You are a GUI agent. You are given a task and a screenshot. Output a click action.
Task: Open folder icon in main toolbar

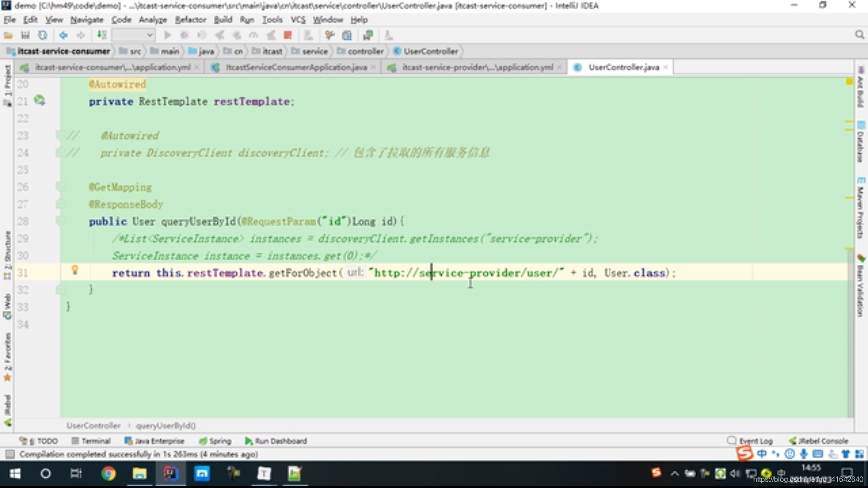click(8, 35)
